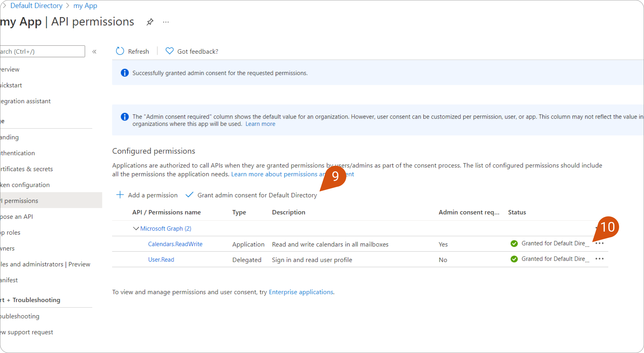
Task: Click the Enterprise applications link
Action: 301,292
